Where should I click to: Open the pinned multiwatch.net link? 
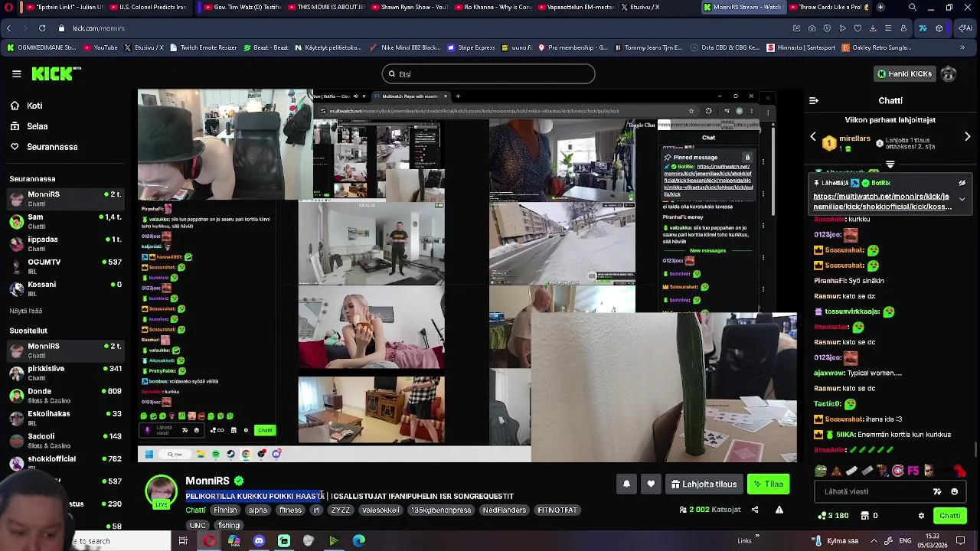click(x=881, y=201)
